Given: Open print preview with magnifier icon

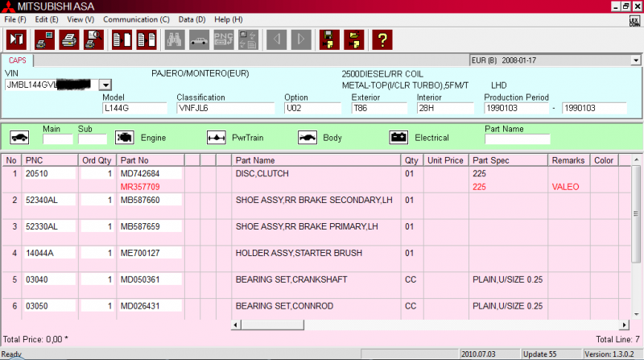Looking at the screenshot, I should (93, 39).
